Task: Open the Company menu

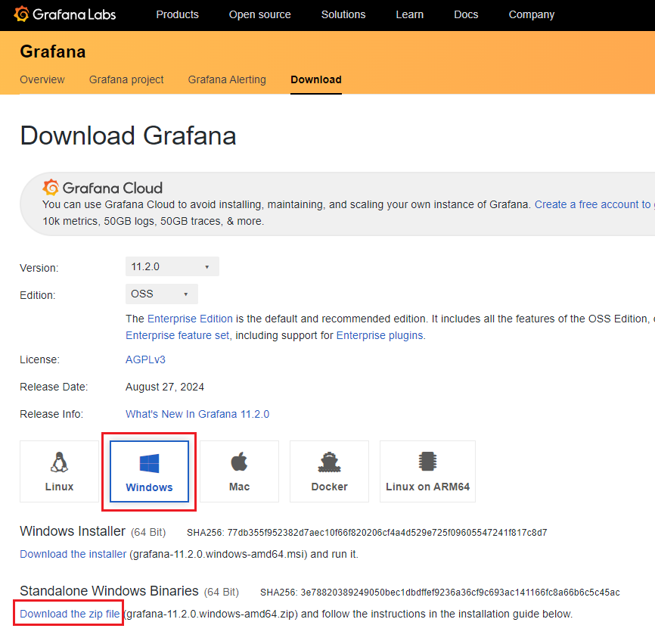Action: click(x=532, y=14)
